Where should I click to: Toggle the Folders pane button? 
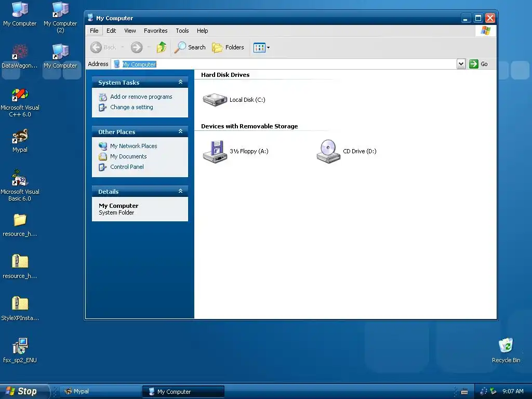click(228, 47)
